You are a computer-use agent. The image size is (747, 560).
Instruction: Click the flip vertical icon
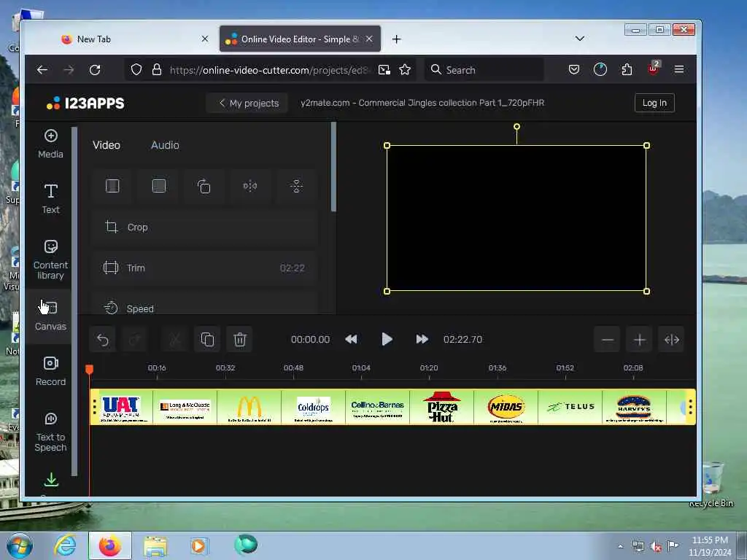click(x=296, y=186)
